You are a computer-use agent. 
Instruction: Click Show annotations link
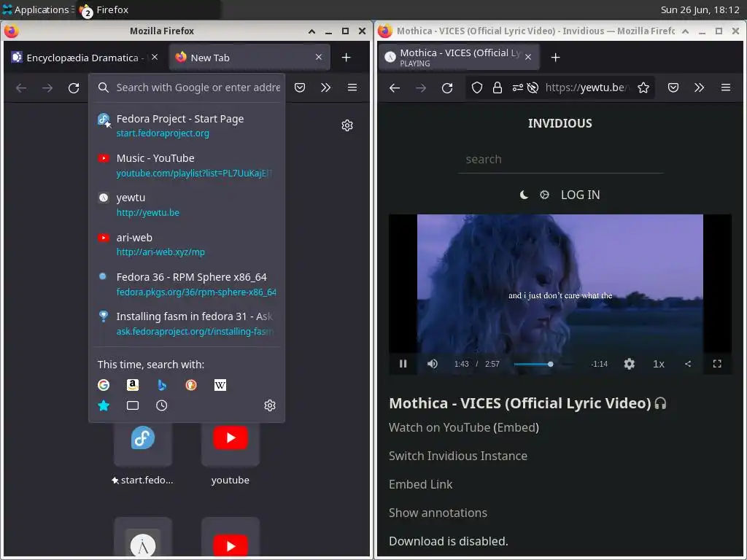[x=438, y=513]
